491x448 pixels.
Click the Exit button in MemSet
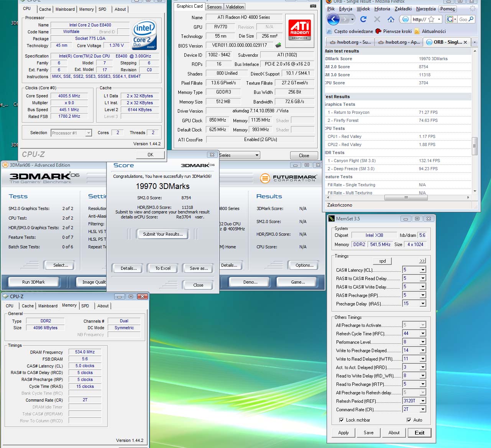[419, 433]
